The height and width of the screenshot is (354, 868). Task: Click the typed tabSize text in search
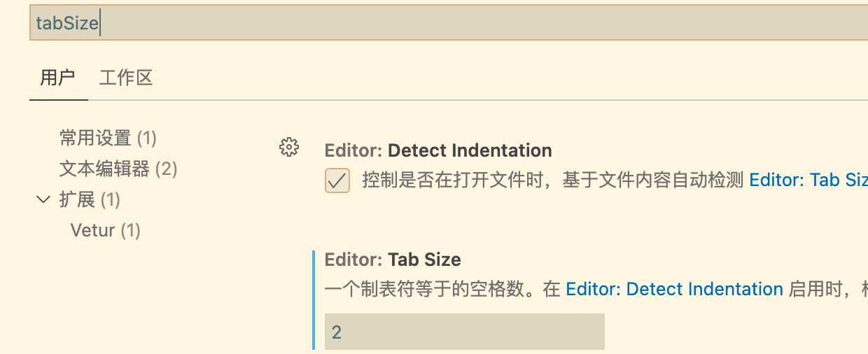pos(67,24)
